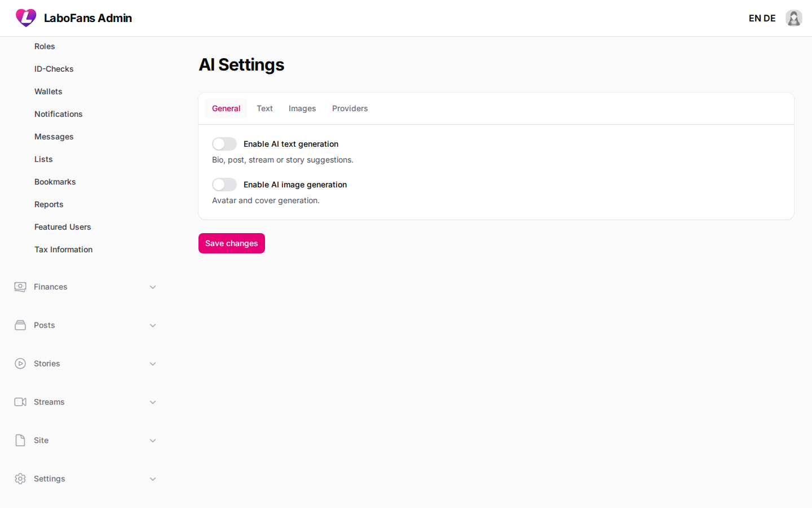812x508 pixels.
Task: Select the General tab
Action: pyautogui.click(x=226, y=108)
